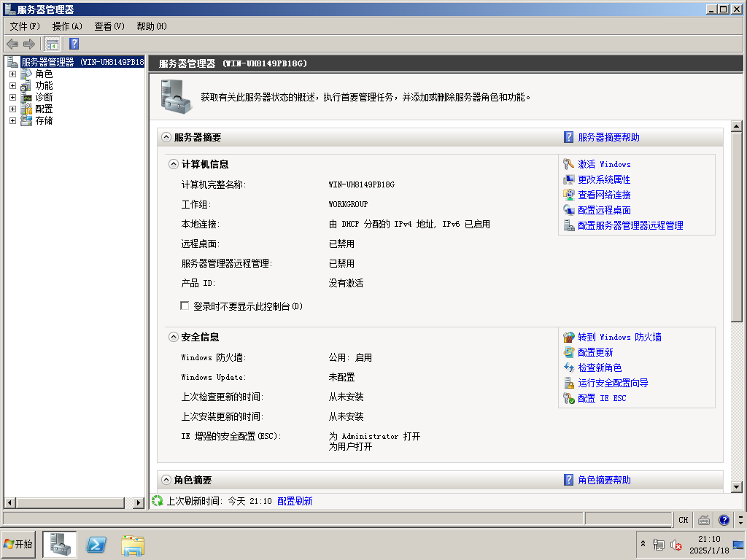Expand the 配置 tree node
Screen dimensions: 747x560
pyautogui.click(x=13, y=109)
